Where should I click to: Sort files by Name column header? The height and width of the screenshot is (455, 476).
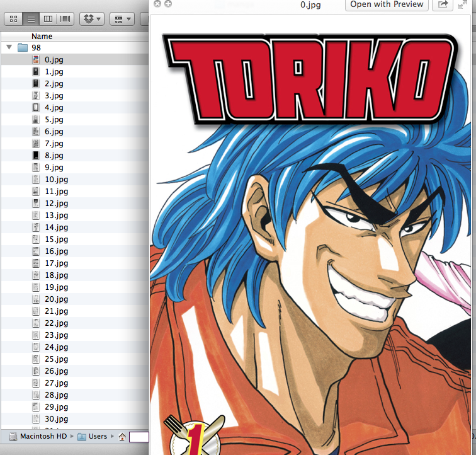pos(42,37)
